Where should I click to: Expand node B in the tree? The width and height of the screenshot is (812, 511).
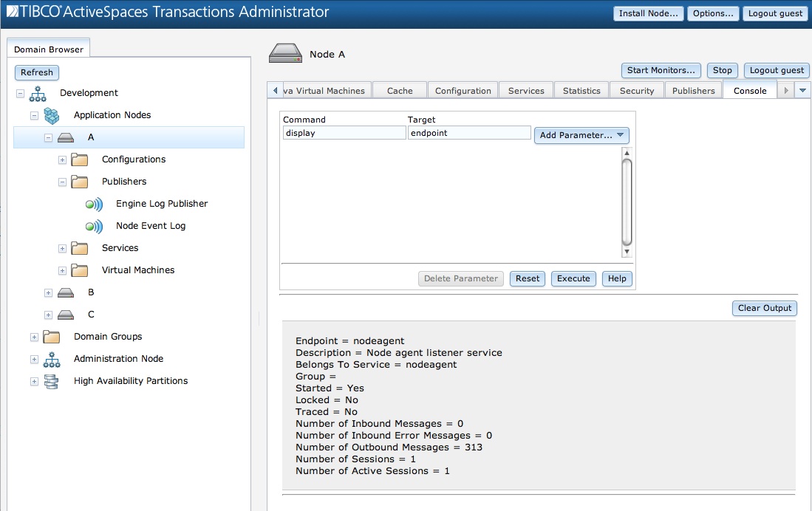pyautogui.click(x=48, y=293)
